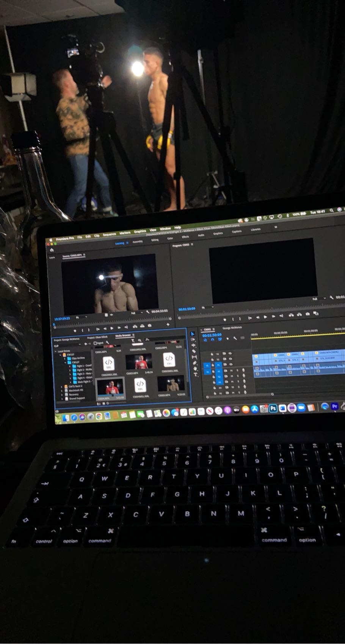Select the Type tool
Viewport: 345px width, 644px height.
click(196, 375)
